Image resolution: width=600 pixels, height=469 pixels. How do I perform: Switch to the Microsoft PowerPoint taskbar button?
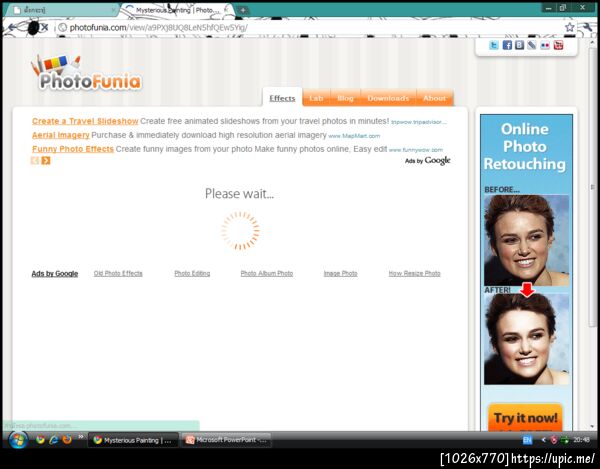226,440
